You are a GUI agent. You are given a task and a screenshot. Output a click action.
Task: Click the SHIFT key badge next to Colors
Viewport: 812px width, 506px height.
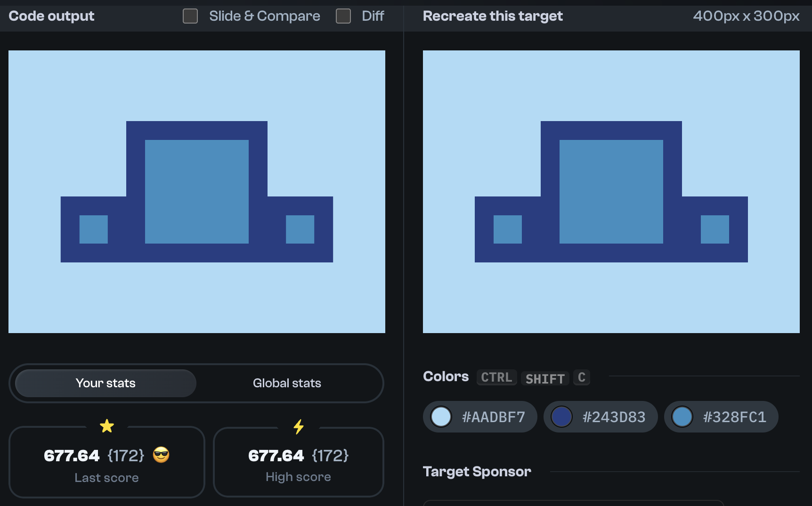544,378
